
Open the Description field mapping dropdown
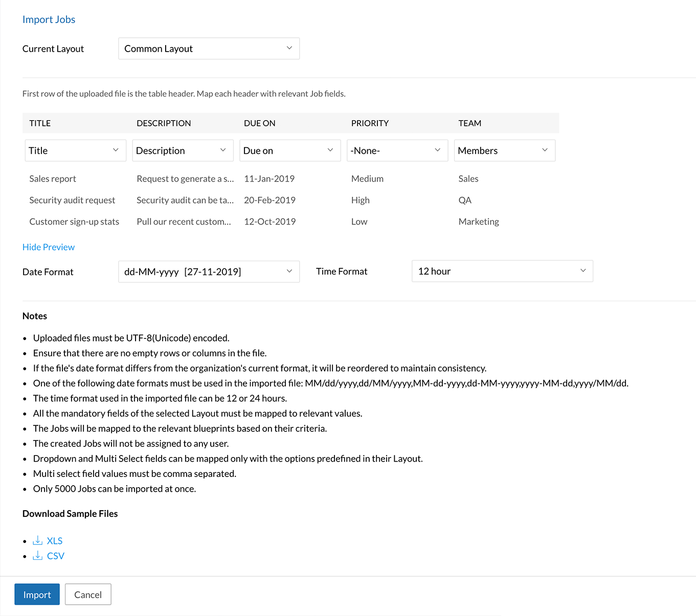tap(183, 150)
